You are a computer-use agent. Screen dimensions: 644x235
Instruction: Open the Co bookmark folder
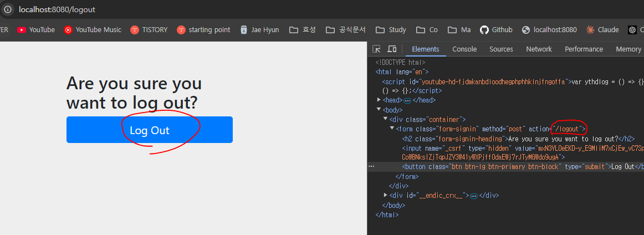click(x=427, y=29)
